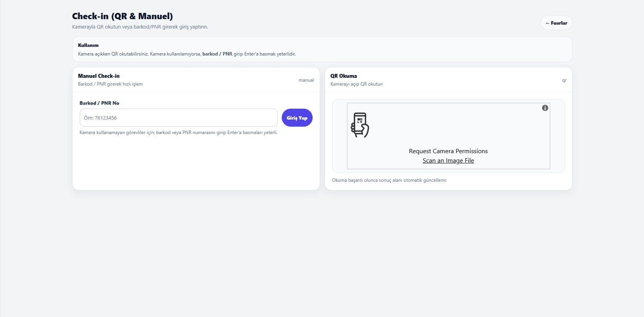Click the "qr" badge label
Screen dimensions: 644x317
[564, 80]
